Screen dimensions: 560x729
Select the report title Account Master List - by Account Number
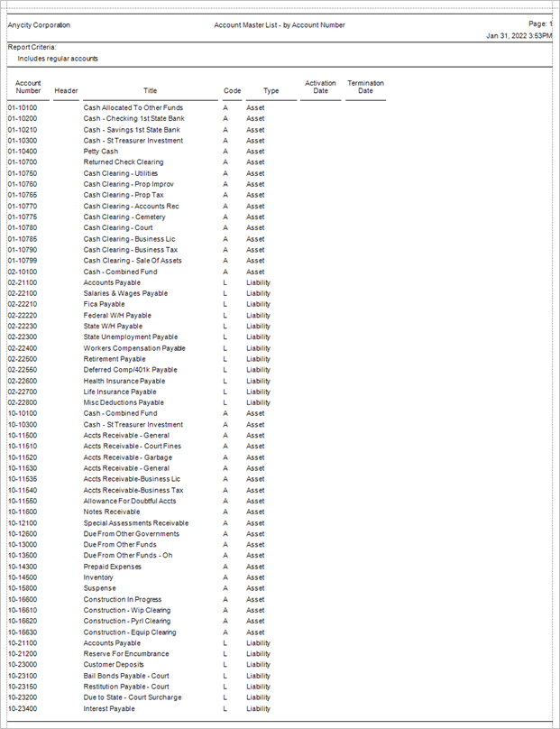coord(280,25)
